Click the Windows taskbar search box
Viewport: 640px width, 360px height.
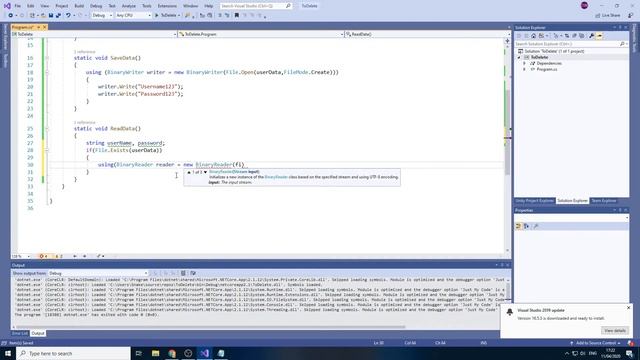[x=73, y=353]
